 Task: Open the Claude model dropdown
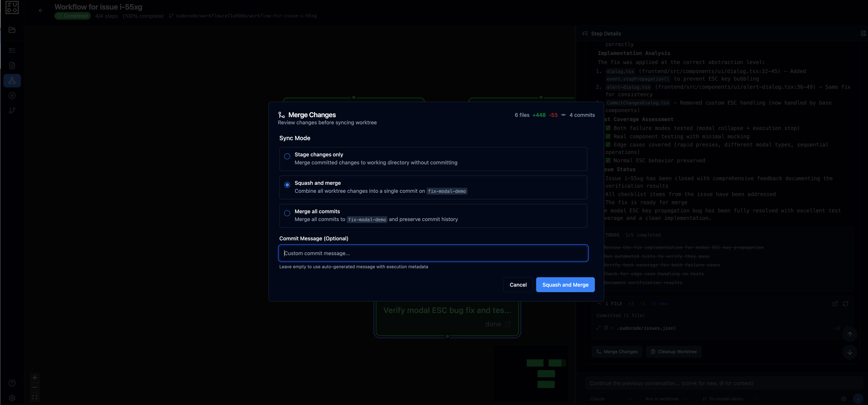pos(610,399)
